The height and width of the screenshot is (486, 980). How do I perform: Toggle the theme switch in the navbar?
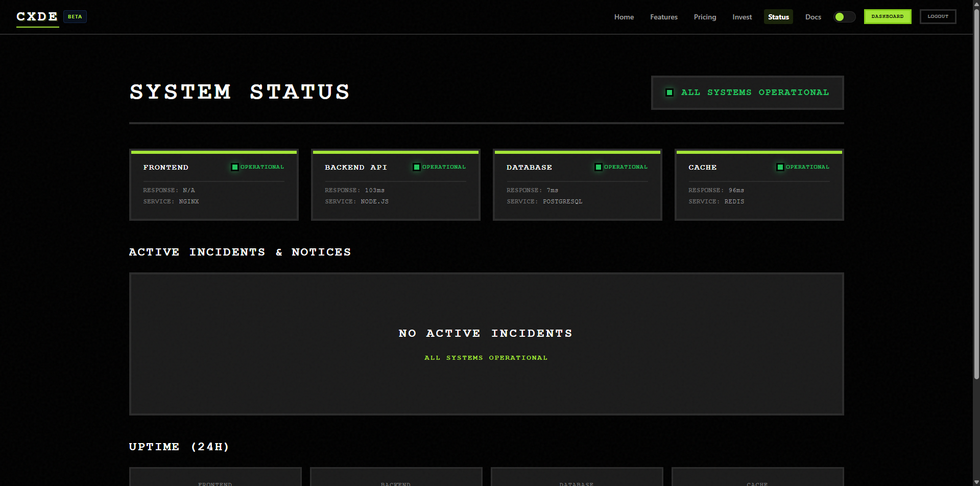pyautogui.click(x=844, y=17)
